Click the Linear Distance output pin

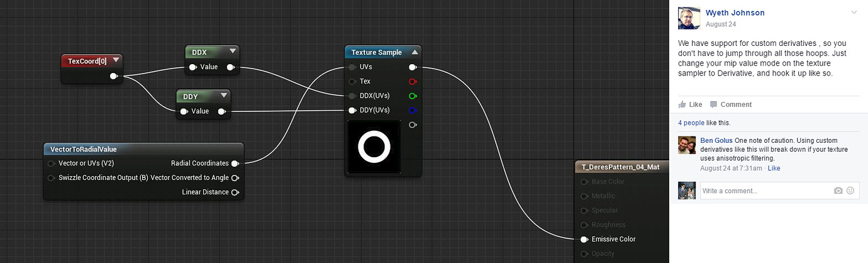coord(235,192)
